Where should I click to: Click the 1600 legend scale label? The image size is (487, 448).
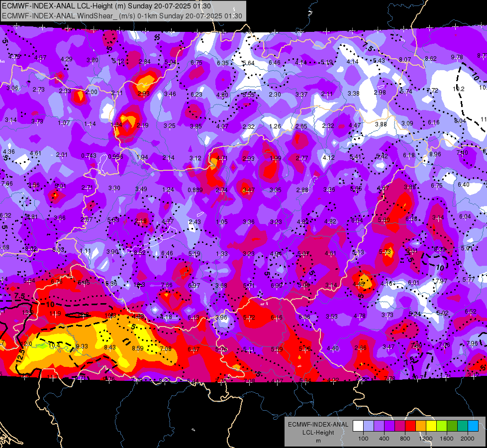pos(447,439)
